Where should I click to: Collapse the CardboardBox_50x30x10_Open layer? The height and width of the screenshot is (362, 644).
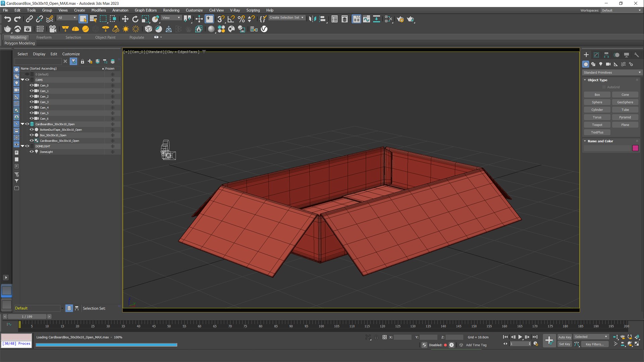[x=22, y=124]
